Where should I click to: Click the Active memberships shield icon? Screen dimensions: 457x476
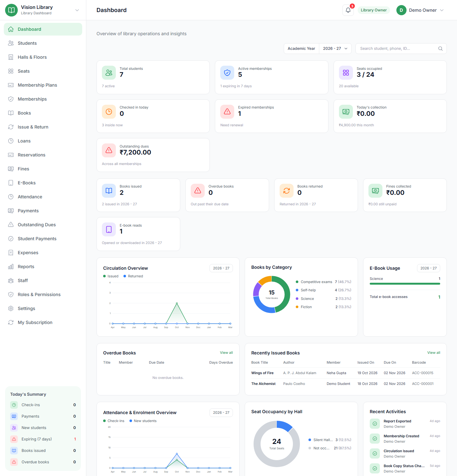point(227,73)
